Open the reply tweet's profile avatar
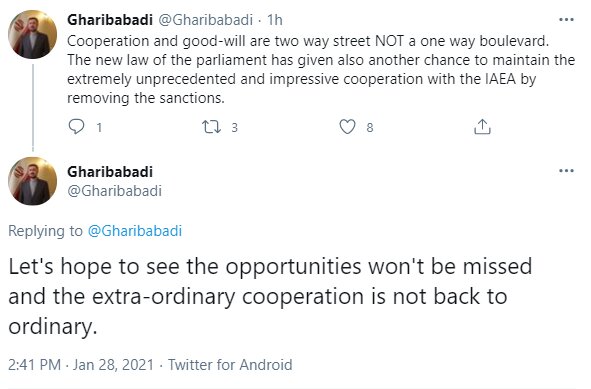The image size is (591, 389). [x=33, y=181]
